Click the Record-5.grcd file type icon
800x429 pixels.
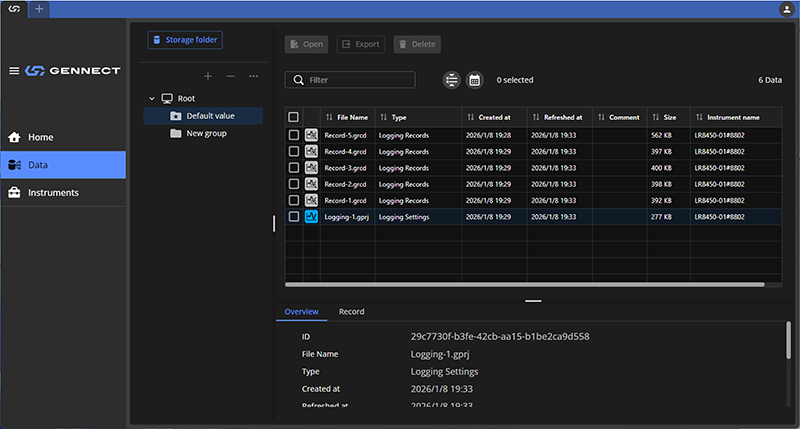pos(311,135)
